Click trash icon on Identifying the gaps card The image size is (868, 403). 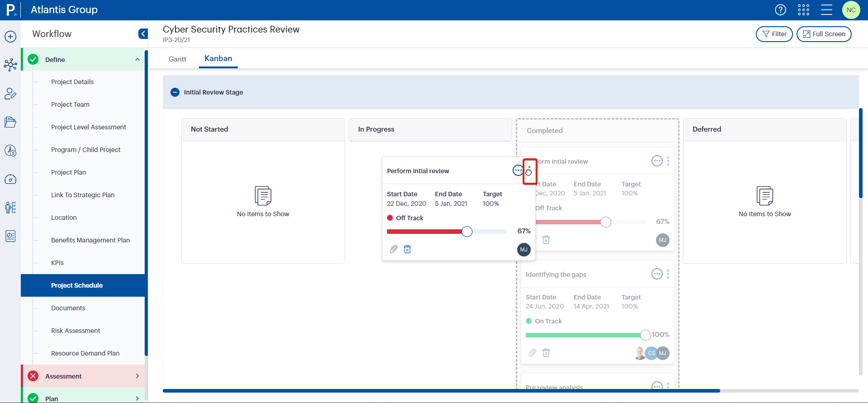click(546, 353)
